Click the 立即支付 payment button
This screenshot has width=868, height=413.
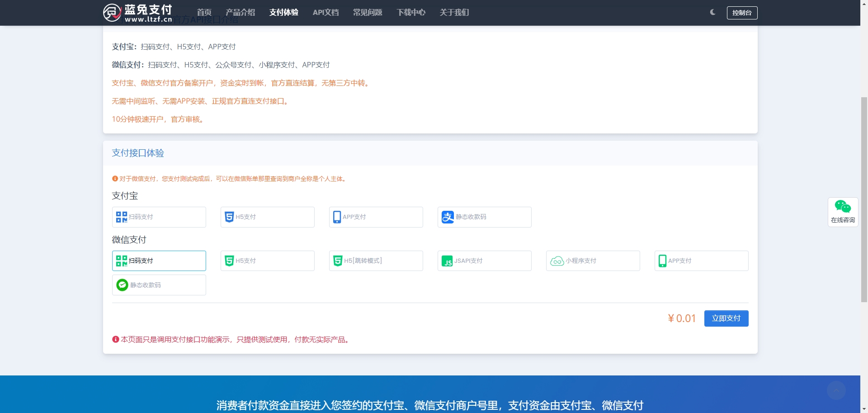[x=726, y=318]
